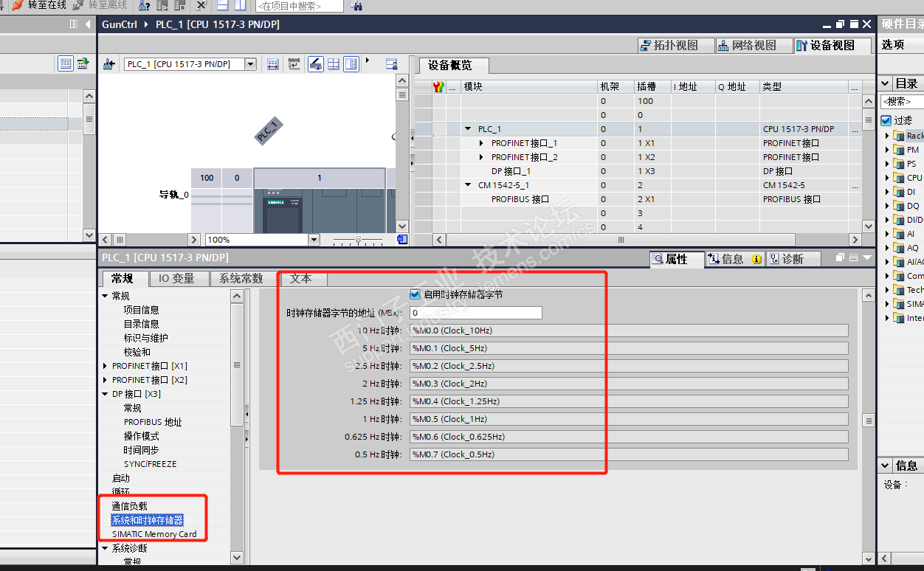The height and width of the screenshot is (571, 924).
Task: Click the device view toolbar far-right save layout icon
Action: click(391, 64)
